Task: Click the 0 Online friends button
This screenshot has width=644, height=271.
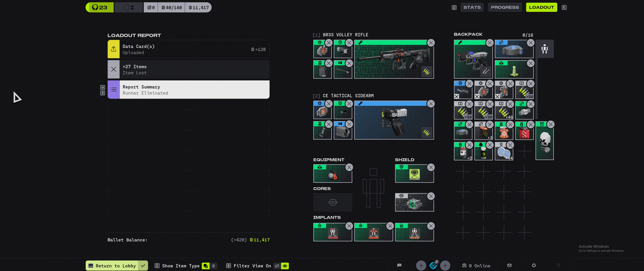Action: tap(476, 265)
